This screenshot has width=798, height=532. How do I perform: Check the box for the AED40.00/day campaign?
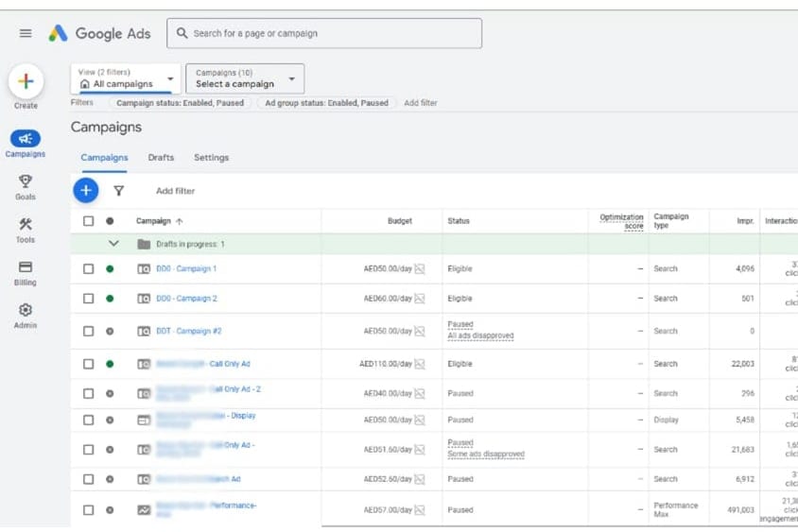coord(89,394)
